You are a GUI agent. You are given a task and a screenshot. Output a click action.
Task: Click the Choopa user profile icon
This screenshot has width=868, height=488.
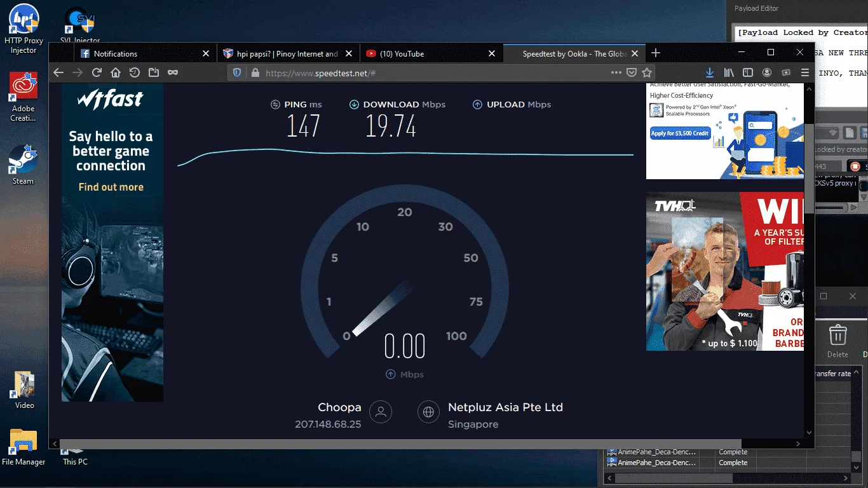point(381,412)
